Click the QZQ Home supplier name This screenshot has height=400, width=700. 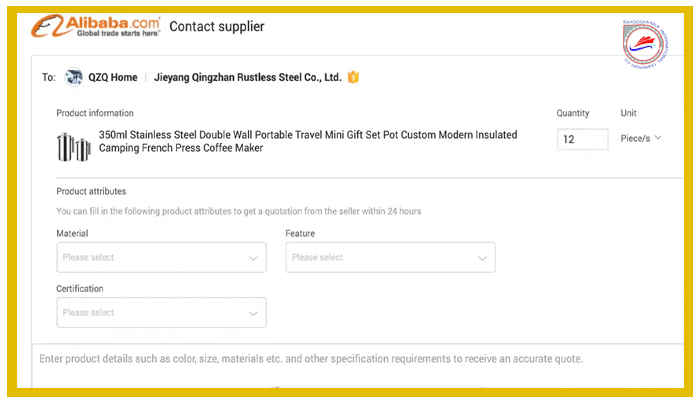[x=114, y=77]
